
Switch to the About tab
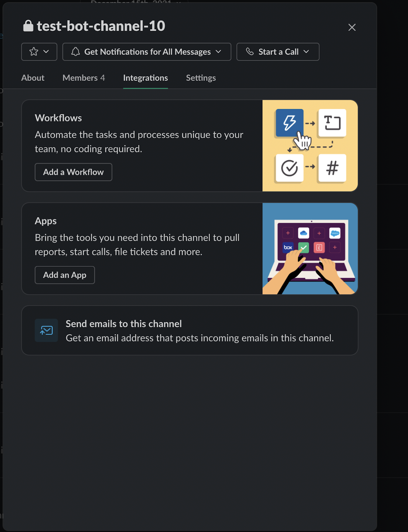point(33,78)
